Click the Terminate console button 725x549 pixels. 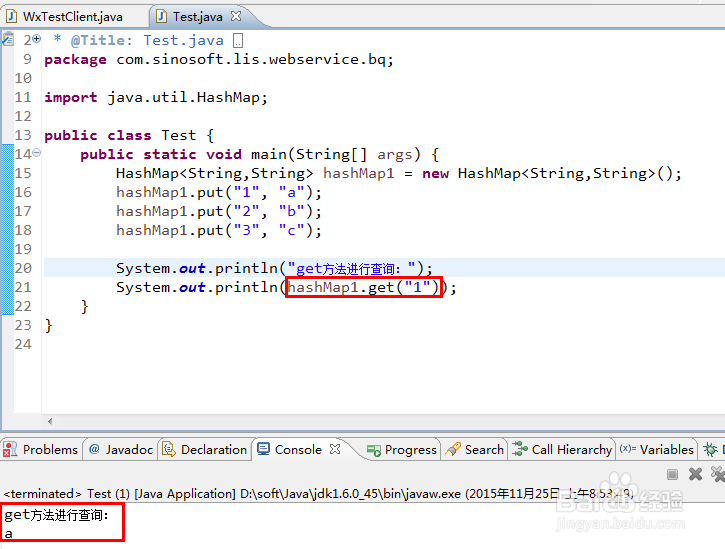tap(672, 474)
